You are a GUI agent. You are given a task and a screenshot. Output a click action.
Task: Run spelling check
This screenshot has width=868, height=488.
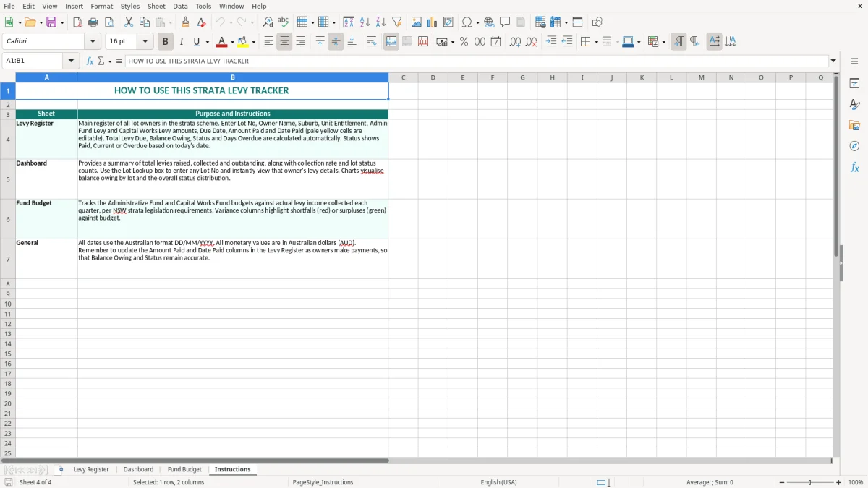tap(284, 22)
